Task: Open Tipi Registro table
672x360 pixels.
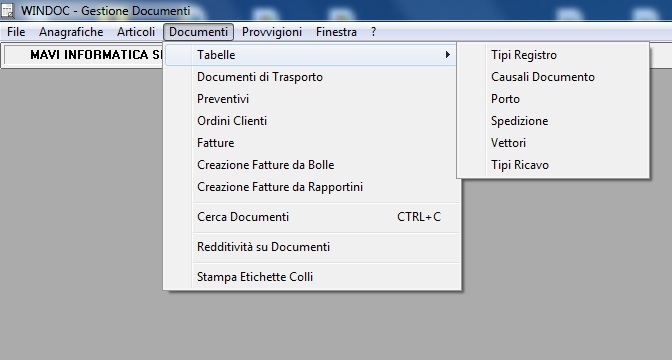Action: pos(553,55)
